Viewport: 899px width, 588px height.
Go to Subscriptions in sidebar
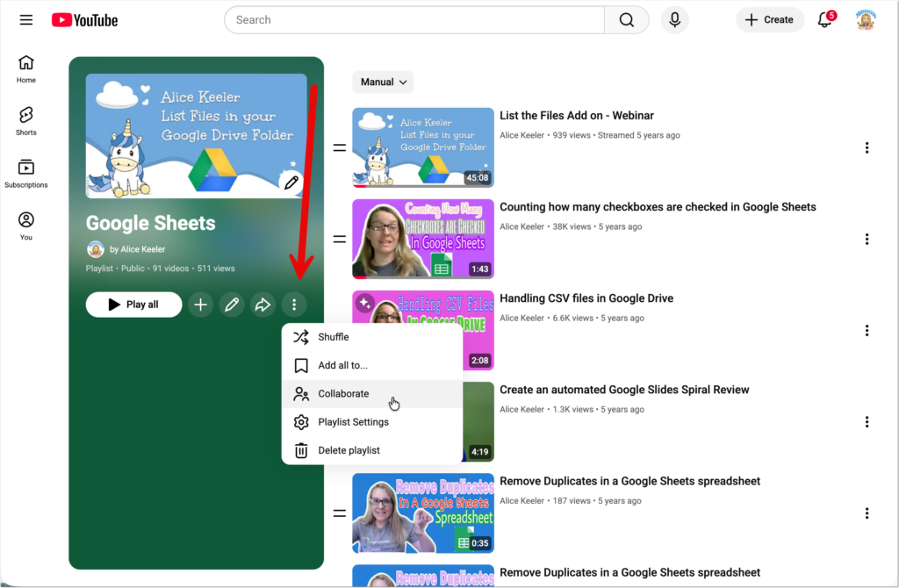(x=26, y=173)
